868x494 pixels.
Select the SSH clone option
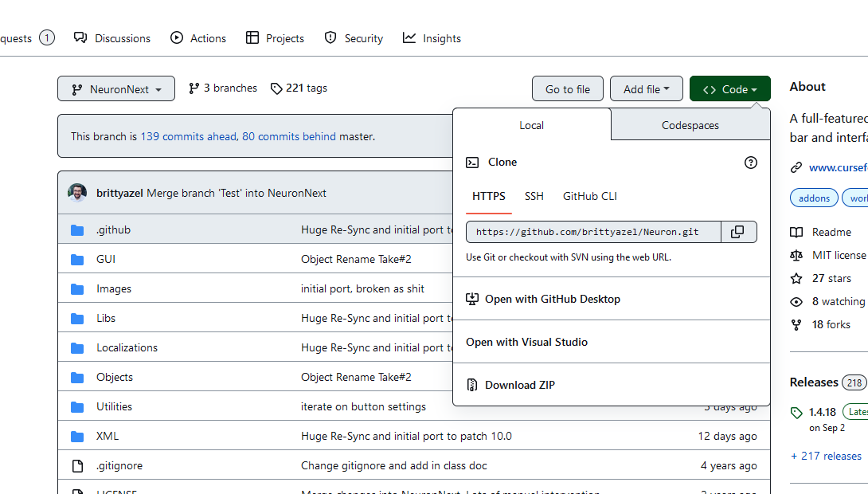coord(534,196)
